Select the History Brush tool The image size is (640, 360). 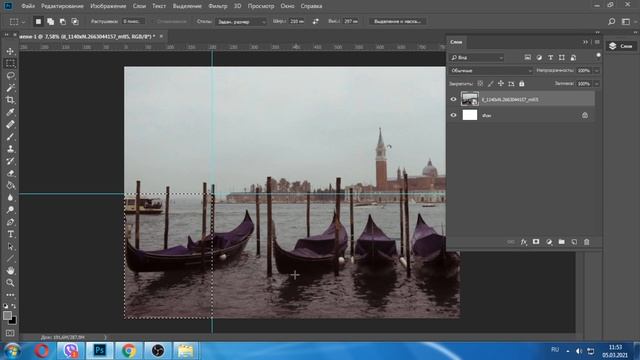pyautogui.click(x=10, y=161)
